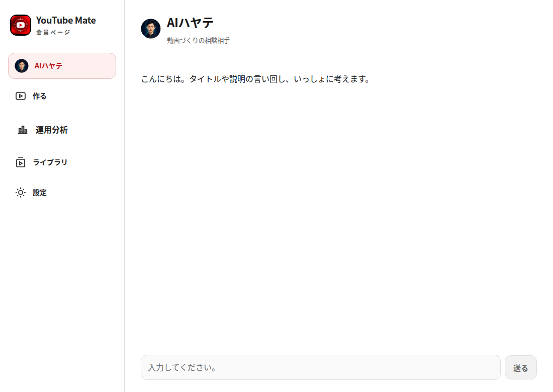Open the 運用分析 page
The image size is (553, 392).
62,130
